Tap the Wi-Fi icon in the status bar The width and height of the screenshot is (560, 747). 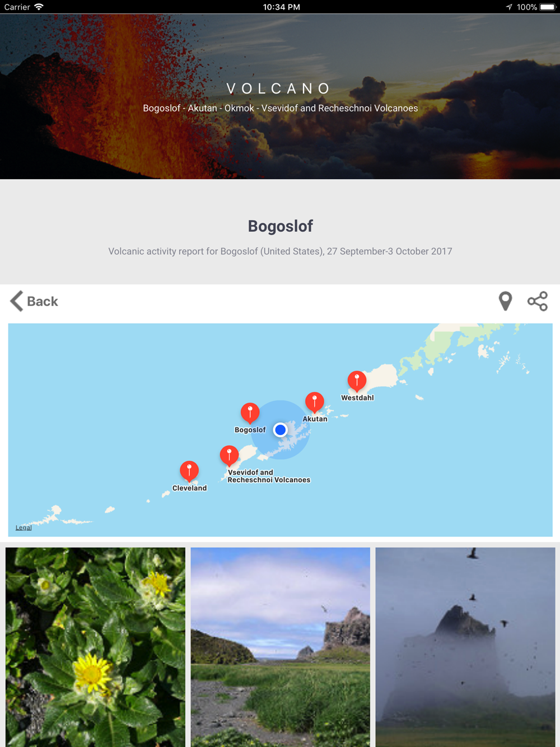pos(39,7)
